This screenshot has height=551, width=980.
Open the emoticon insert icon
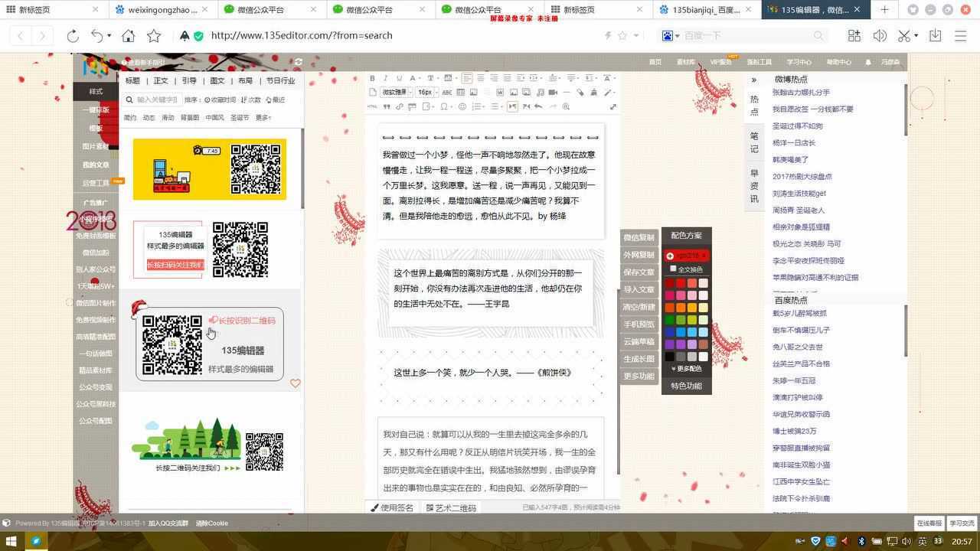[x=462, y=106]
